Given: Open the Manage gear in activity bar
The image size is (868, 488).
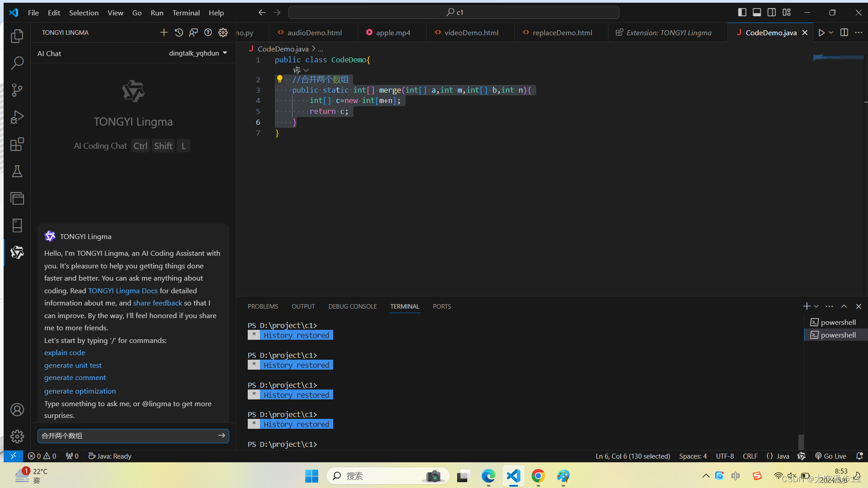Looking at the screenshot, I should [17, 436].
